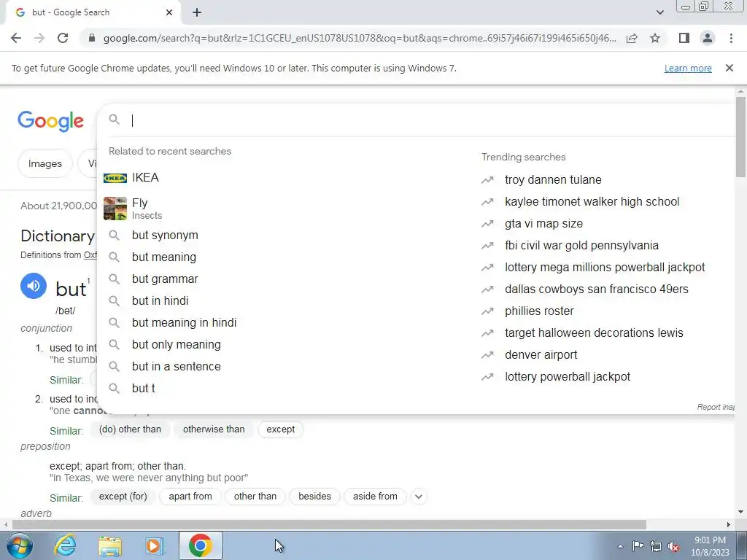Click the vertical scrollbar thumb
Viewport: 747px width, 560px height.
[x=740, y=136]
